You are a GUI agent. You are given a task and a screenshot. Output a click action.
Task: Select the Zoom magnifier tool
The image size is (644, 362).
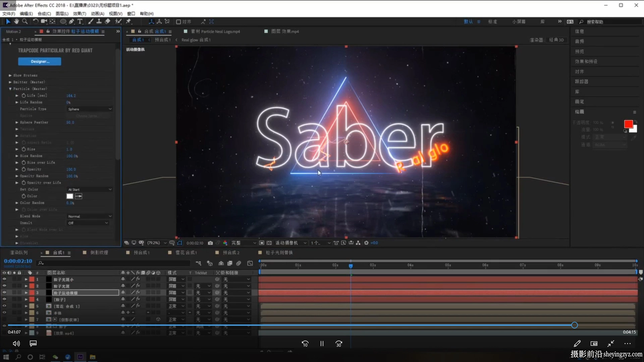point(25,21)
